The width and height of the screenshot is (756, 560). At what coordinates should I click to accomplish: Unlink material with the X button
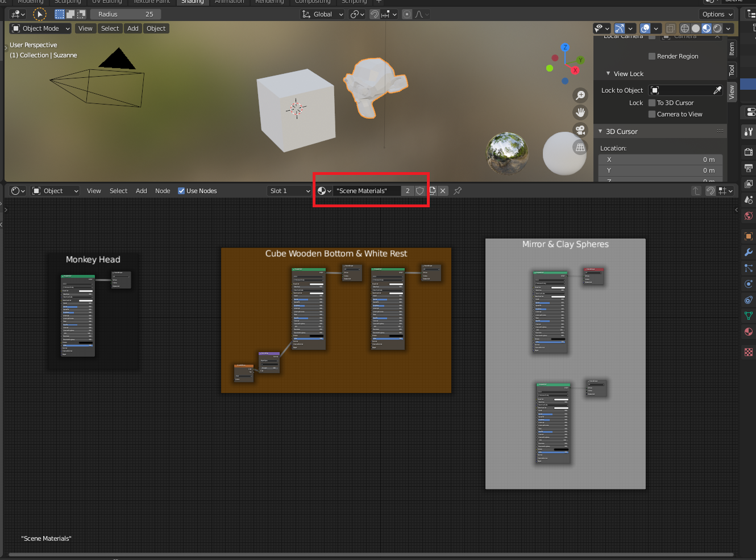443,191
